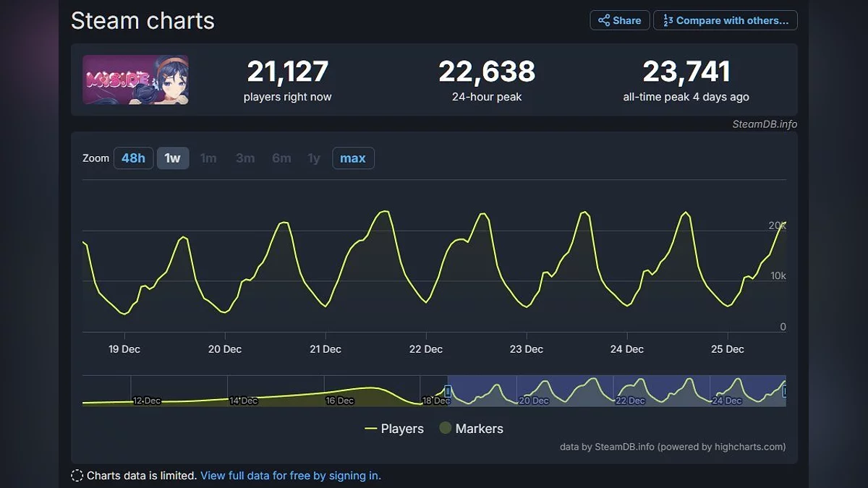
Task: Open Compare with others option
Action: point(726,20)
